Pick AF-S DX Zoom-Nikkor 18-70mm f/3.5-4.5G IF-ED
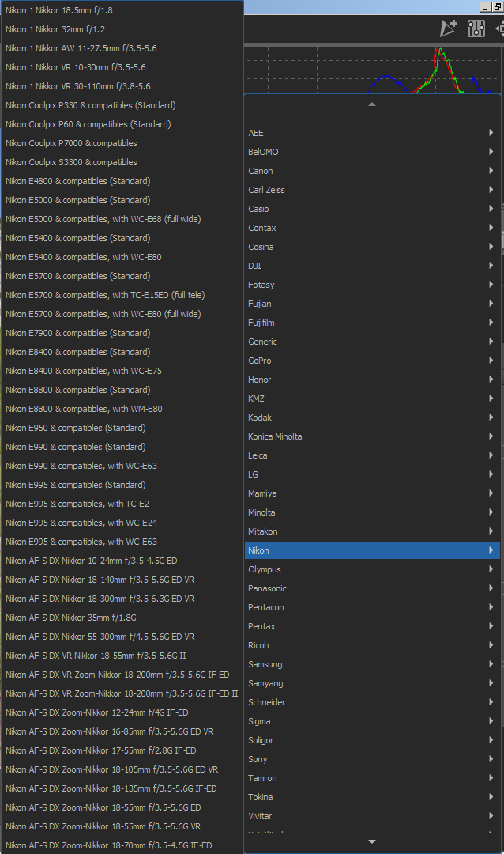The image size is (504, 854). [122, 845]
